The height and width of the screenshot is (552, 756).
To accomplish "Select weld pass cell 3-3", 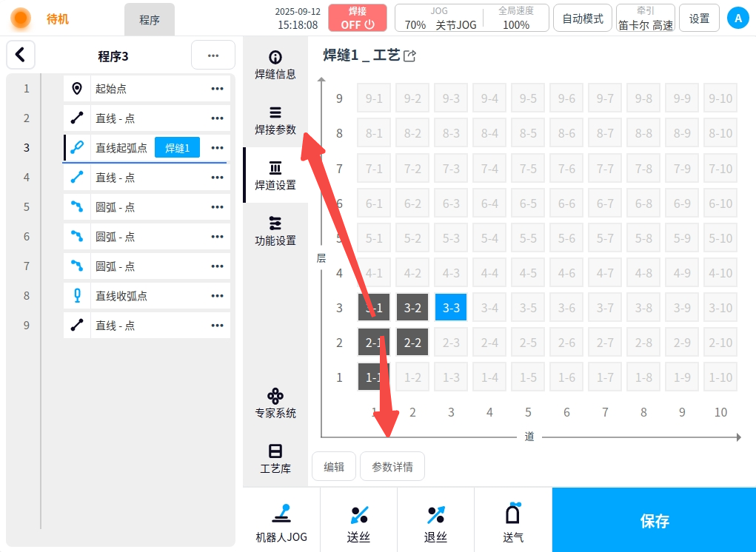I will [x=451, y=308].
